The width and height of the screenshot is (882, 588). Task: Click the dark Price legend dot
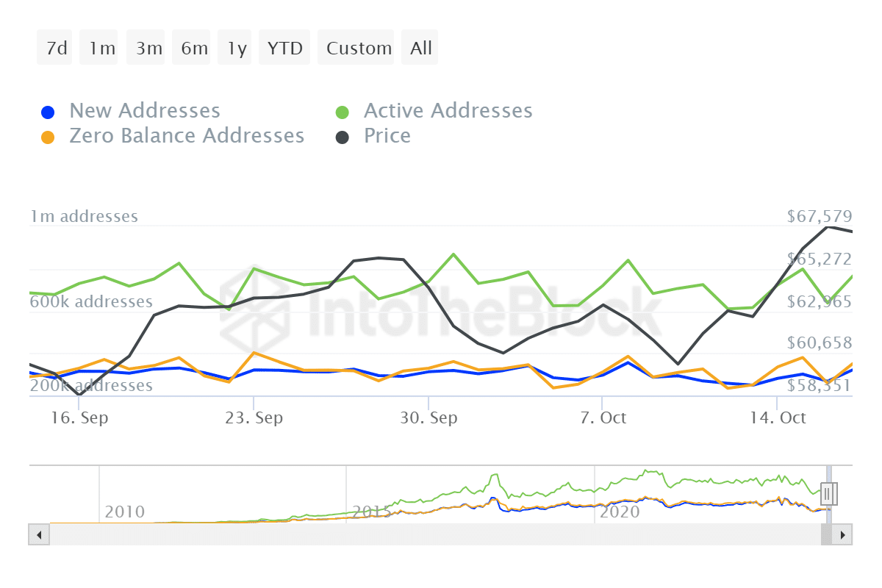[343, 137]
